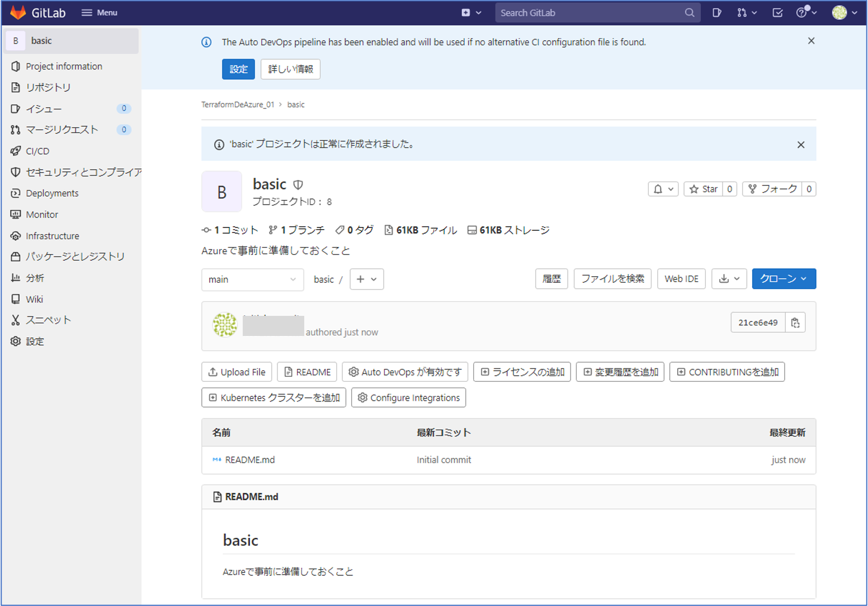868x606 pixels.
Task: Select the basic project sidebar header
Action: click(72, 41)
